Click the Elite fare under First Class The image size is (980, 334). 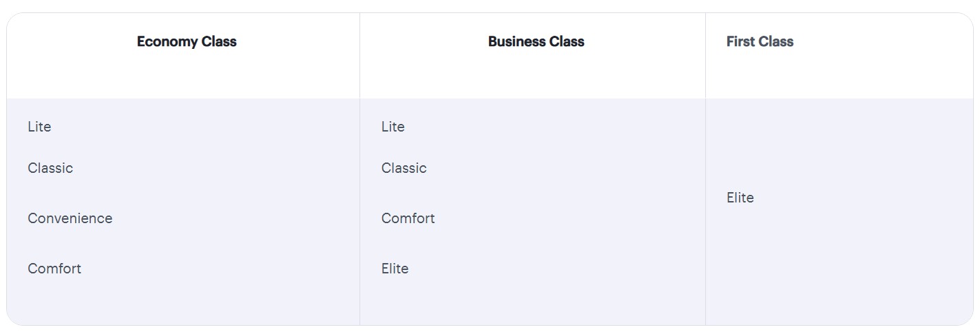(740, 198)
